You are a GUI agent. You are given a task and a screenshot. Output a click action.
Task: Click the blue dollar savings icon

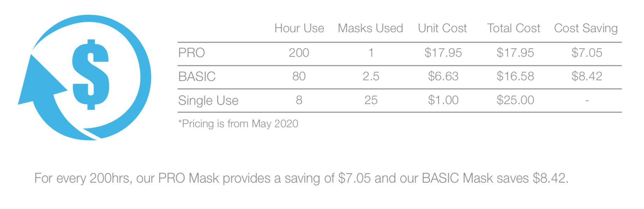coord(86,77)
